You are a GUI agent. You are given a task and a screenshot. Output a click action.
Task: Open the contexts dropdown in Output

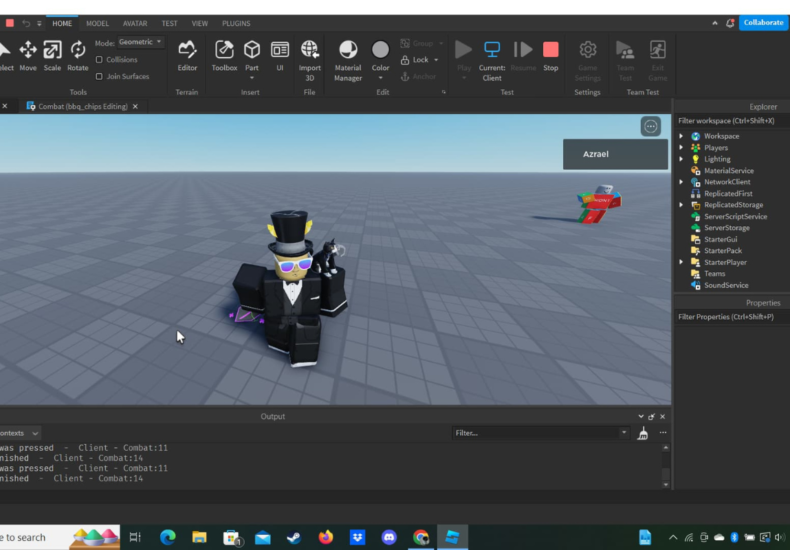click(x=19, y=433)
